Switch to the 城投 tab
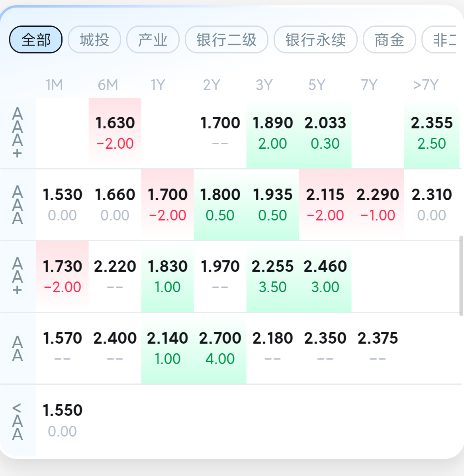This screenshot has height=476, width=464. click(x=94, y=39)
